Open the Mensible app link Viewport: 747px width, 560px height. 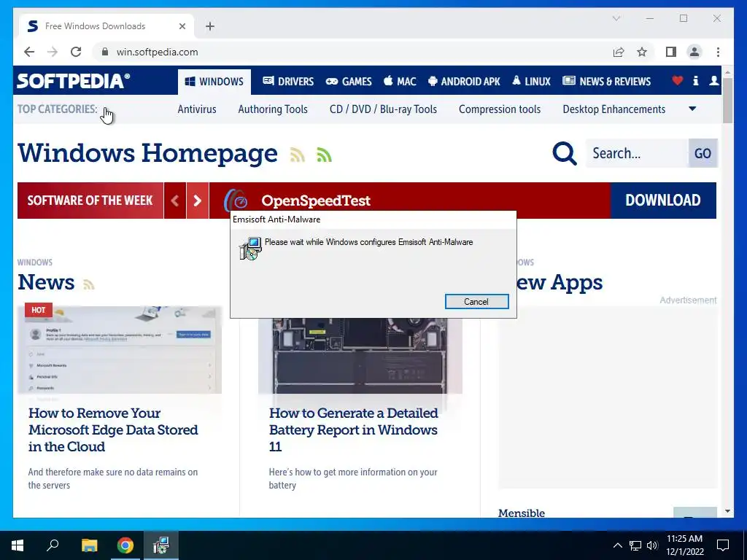(522, 513)
